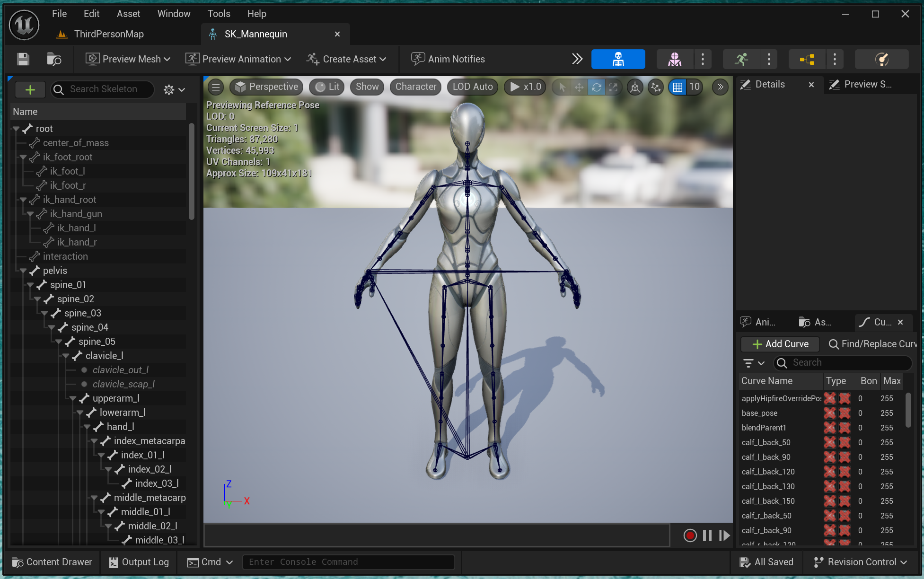Open the Skeleton editor mode button

[x=618, y=59]
